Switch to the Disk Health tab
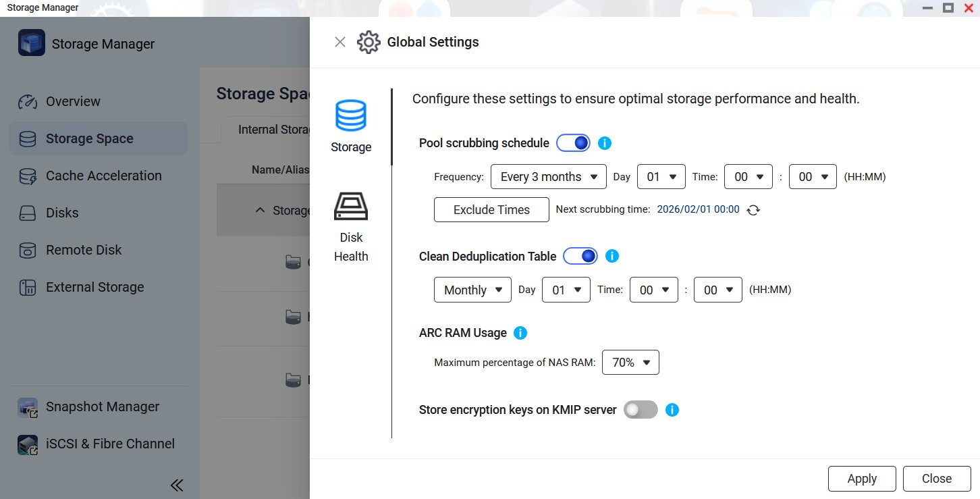The width and height of the screenshot is (980, 499). [x=351, y=227]
